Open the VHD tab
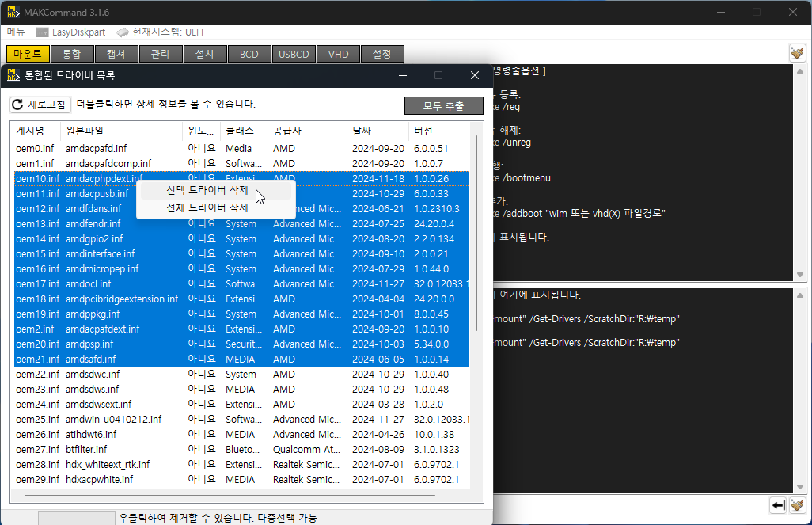Screen dimensions: 812x525 tap(338, 54)
